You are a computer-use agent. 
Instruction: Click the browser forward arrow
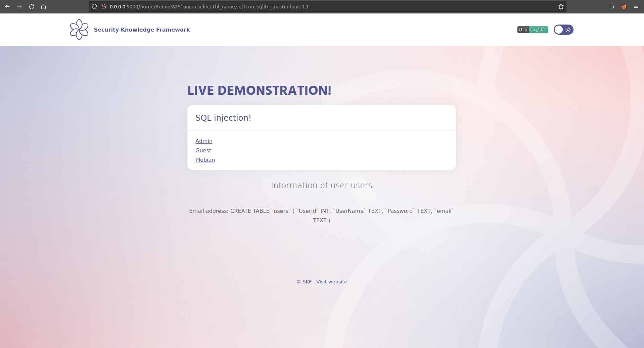[x=19, y=6]
